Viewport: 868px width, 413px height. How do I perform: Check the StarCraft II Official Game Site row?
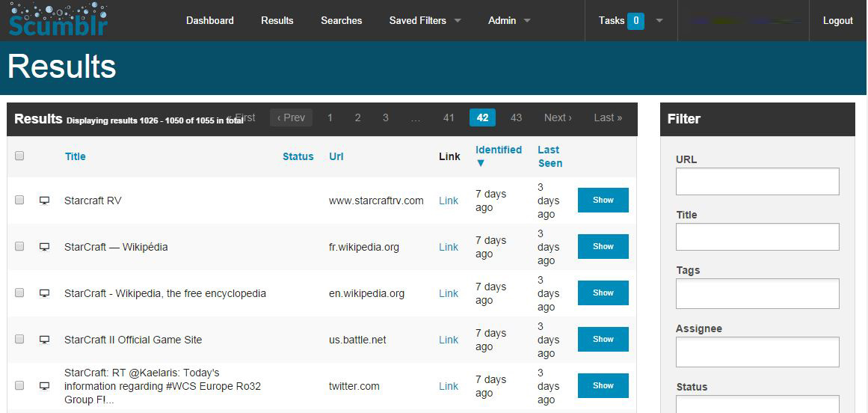point(19,339)
